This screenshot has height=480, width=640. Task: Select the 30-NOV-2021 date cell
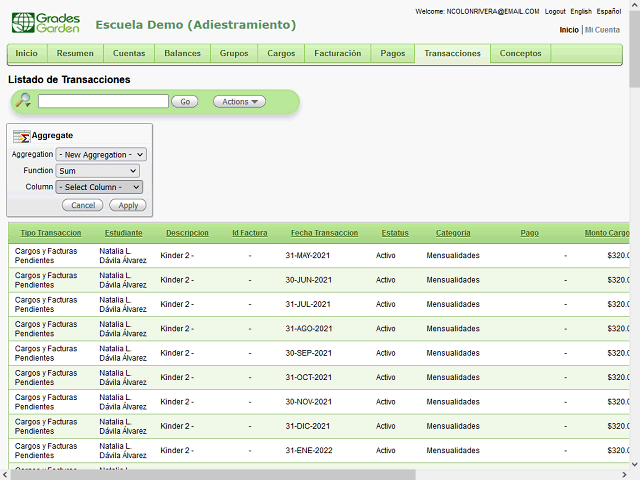[309, 402]
